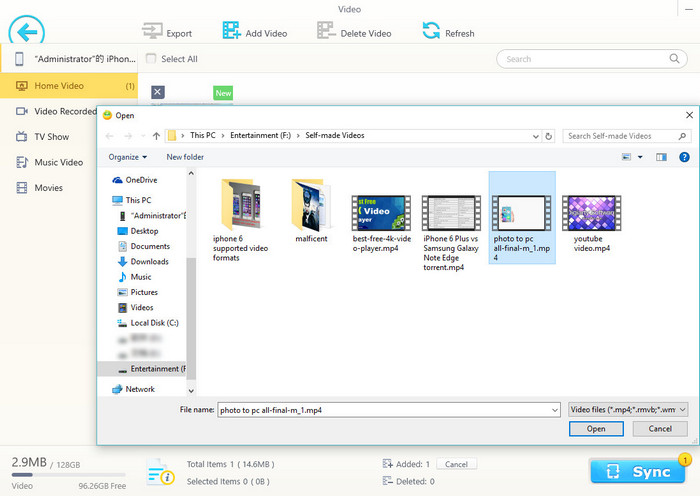Toggle the preview pane icon

tap(661, 157)
